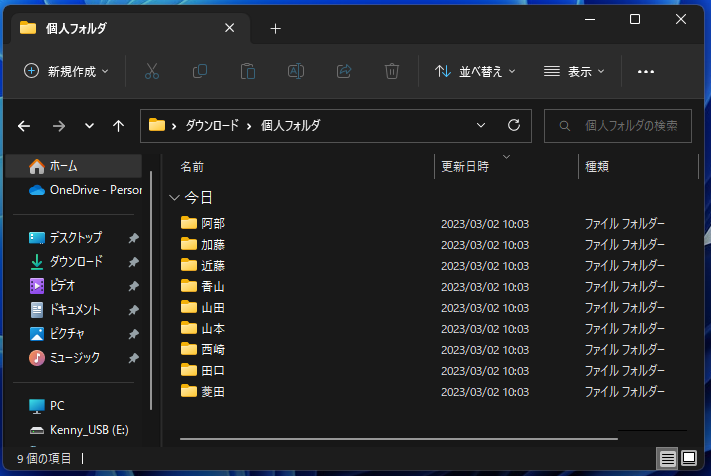Click the Cut scissors icon
The image size is (711, 476).
[x=152, y=71]
